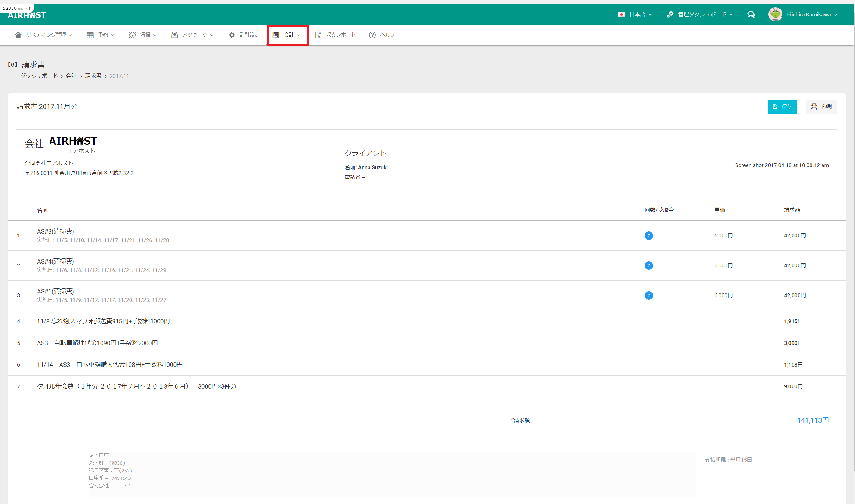This screenshot has height=504, width=855.
Task: Click the house icon for リスティング管理
Action: (x=18, y=35)
